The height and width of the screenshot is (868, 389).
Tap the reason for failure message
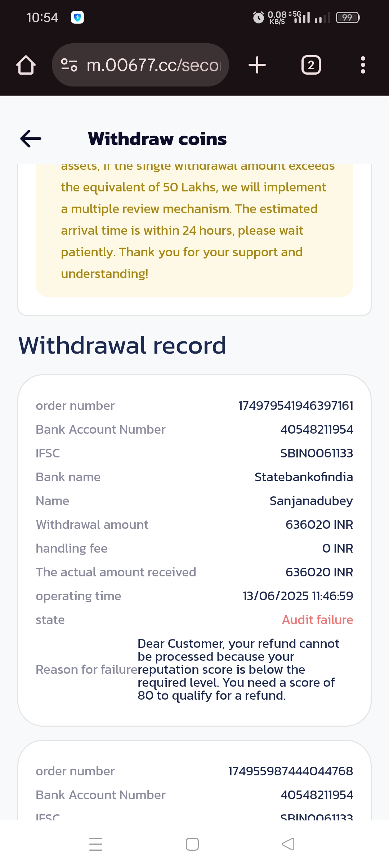pyautogui.click(x=238, y=669)
